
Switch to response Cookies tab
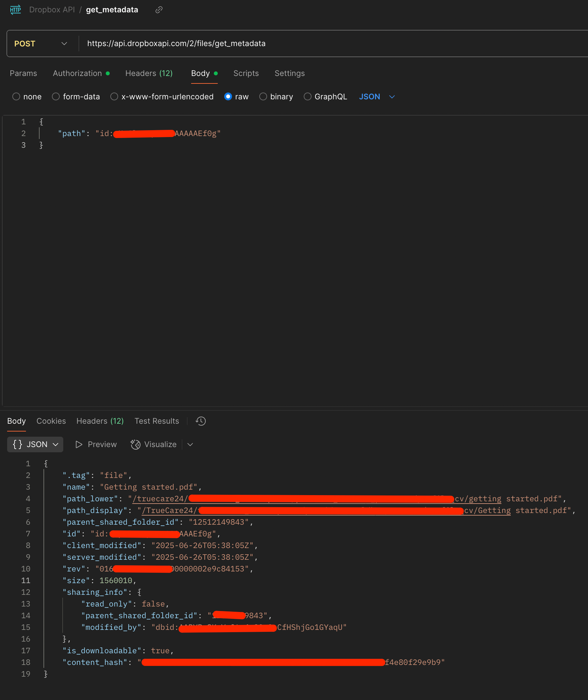pyautogui.click(x=51, y=421)
